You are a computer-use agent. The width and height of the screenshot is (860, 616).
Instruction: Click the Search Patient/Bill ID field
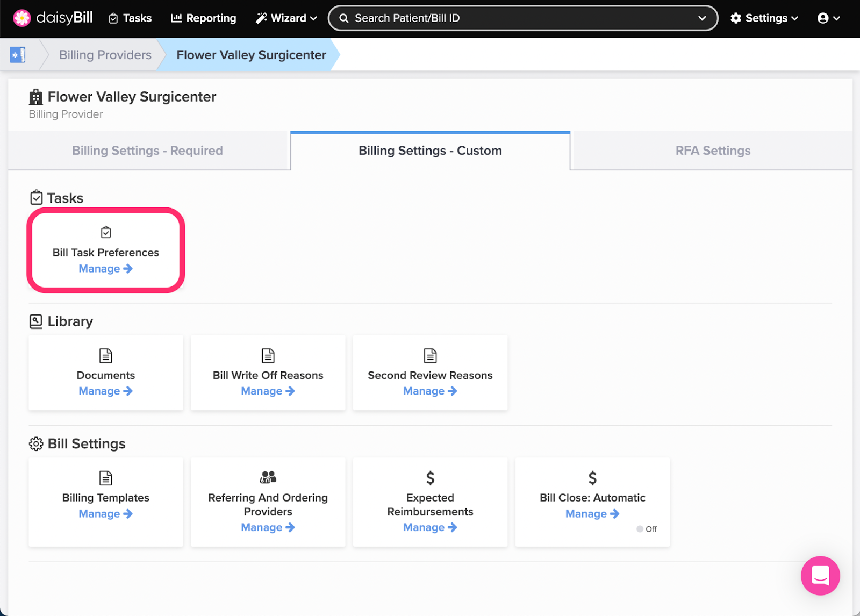pyautogui.click(x=522, y=18)
